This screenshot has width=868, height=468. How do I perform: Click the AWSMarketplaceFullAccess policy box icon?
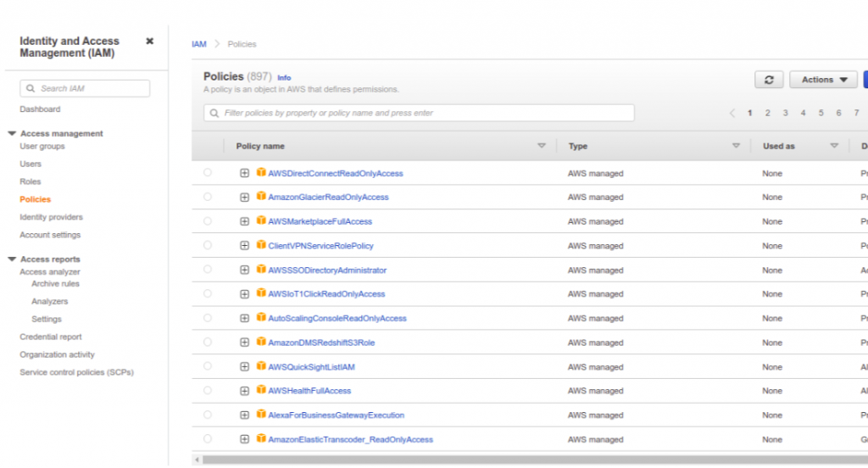261,220
